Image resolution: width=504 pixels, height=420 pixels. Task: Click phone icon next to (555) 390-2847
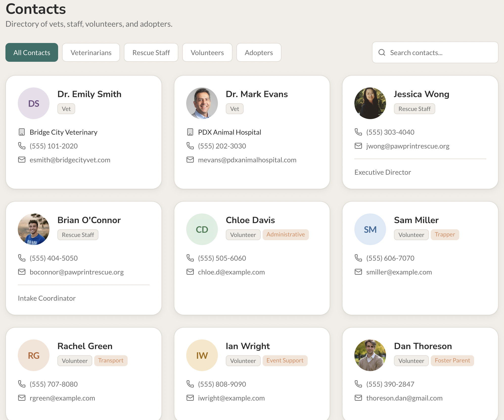tap(358, 384)
